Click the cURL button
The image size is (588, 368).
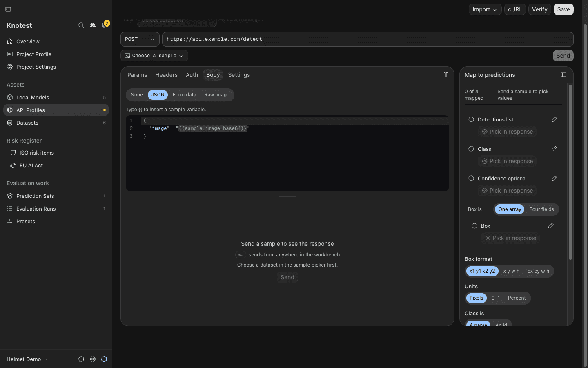(515, 9)
